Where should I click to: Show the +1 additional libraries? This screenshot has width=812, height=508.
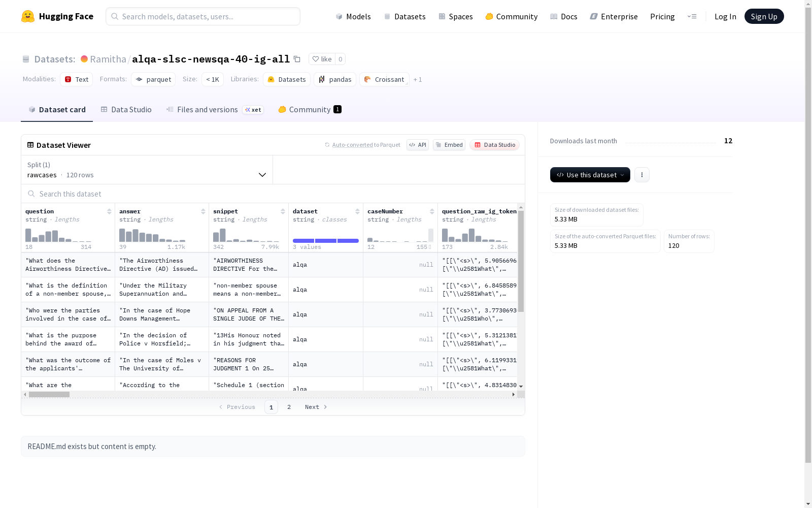pyautogui.click(x=418, y=80)
